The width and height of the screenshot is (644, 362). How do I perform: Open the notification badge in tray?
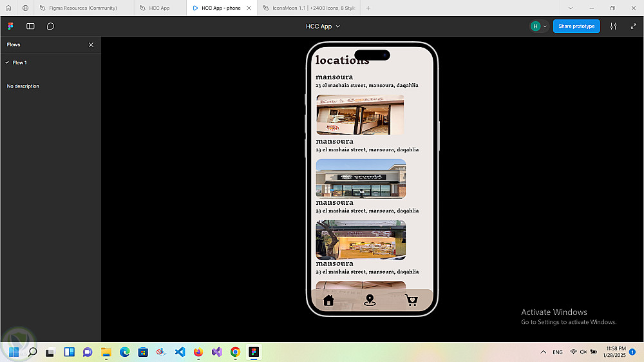point(632,352)
